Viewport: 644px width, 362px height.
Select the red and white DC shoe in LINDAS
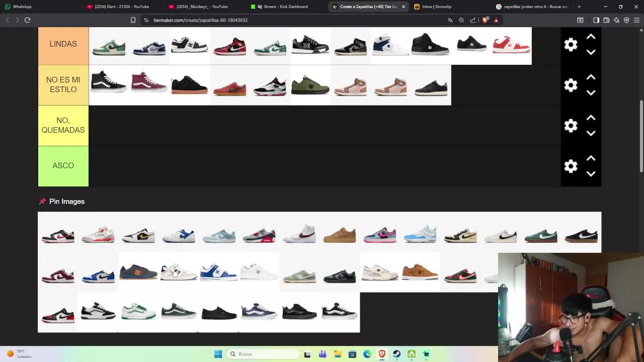511,45
